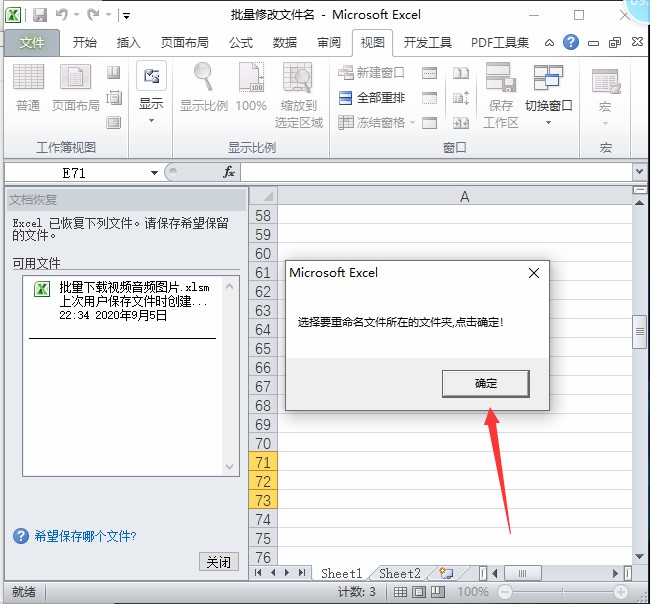
Task: Toggle Synchronous Scrolling icon
Action: click(461, 98)
